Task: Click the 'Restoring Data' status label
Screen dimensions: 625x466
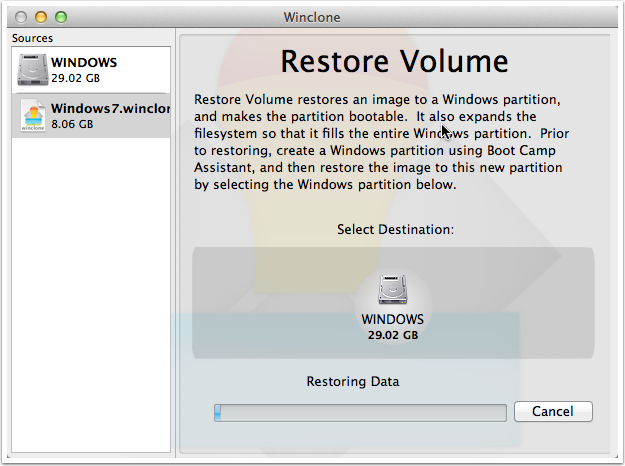Action: pos(353,381)
